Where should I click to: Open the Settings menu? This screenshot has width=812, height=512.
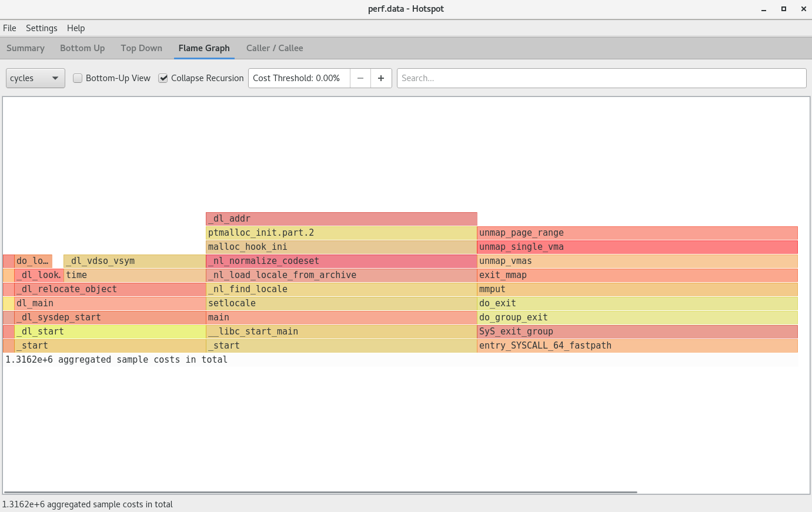(41, 28)
